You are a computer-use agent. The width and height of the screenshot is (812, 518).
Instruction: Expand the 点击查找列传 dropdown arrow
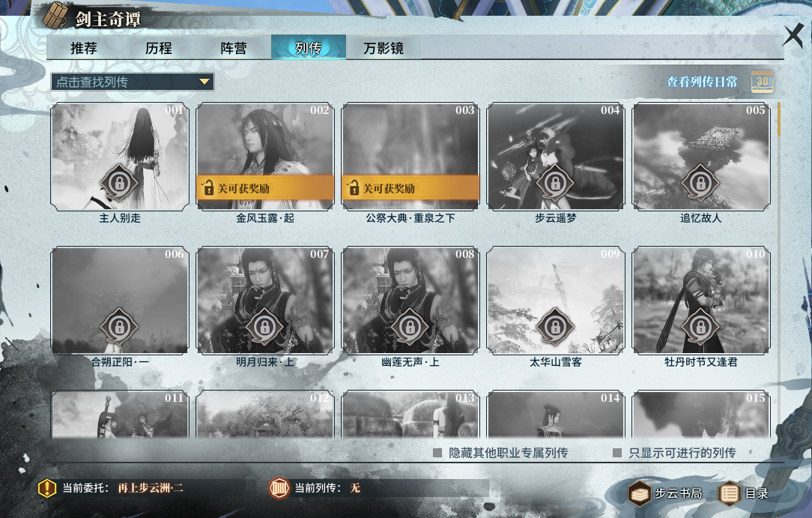204,82
